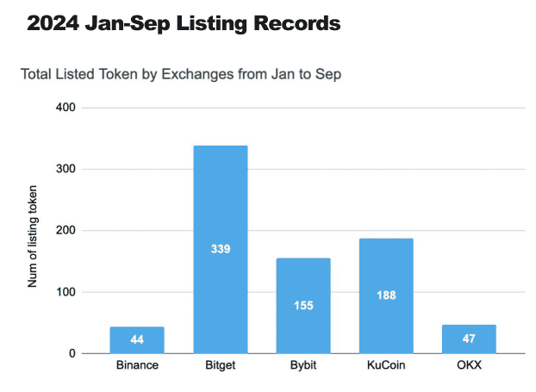
Task: Select the KuCoin x-axis label
Action: [386, 368]
